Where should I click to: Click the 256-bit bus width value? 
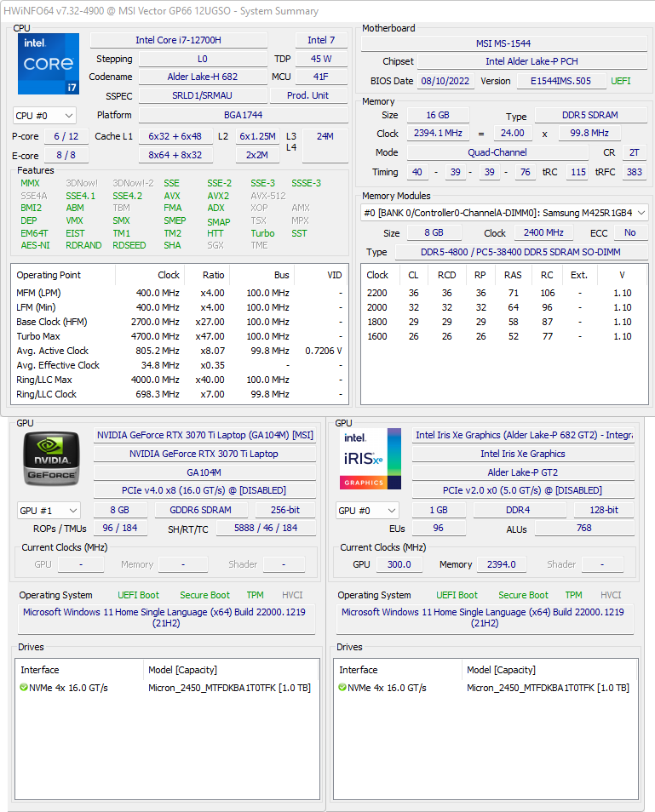pos(285,510)
